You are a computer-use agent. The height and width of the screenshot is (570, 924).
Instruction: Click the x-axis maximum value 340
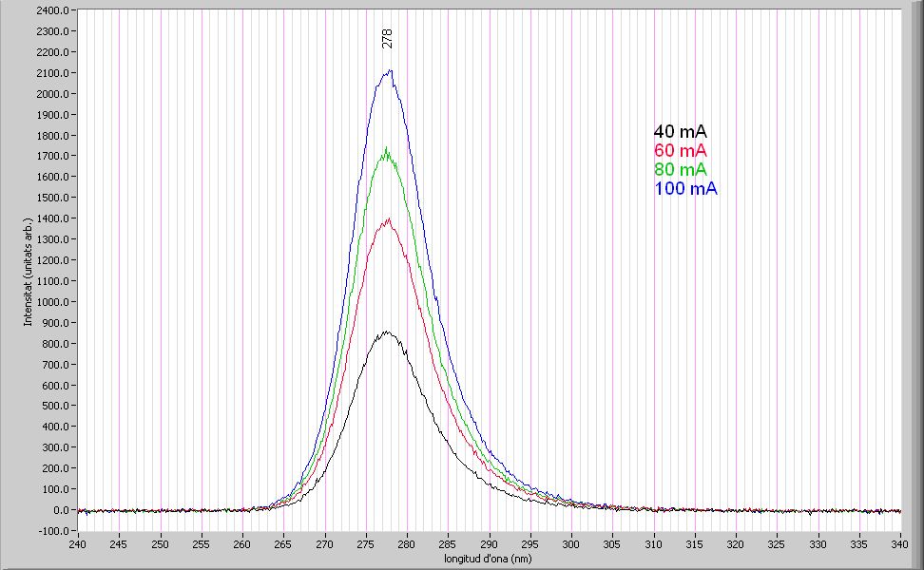901,545
